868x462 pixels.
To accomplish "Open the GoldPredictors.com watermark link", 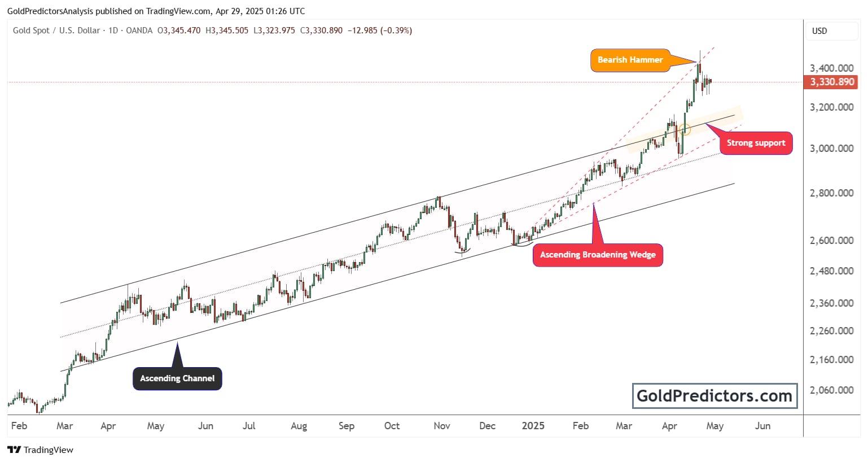I will pos(714,396).
